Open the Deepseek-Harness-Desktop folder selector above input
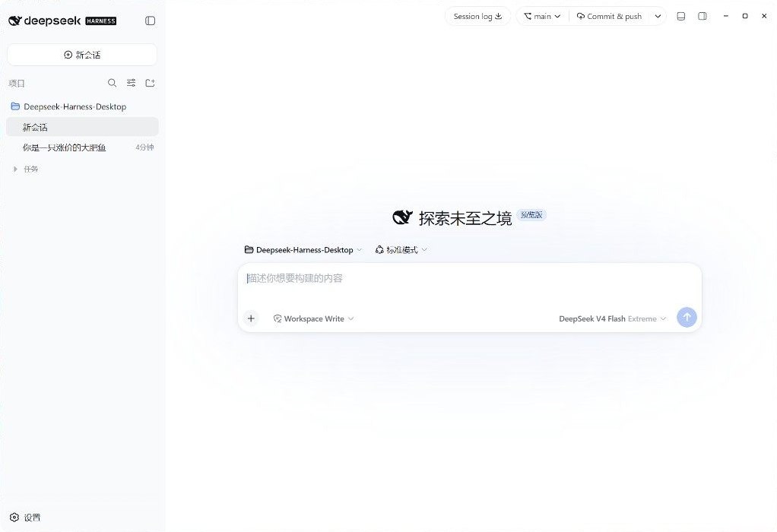The image size is (777, 532). 303,249
